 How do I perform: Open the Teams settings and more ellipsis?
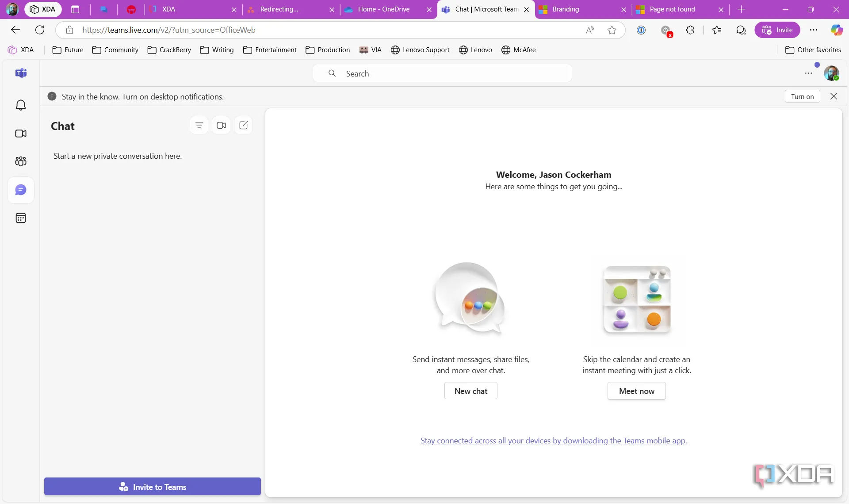[808, 73]
